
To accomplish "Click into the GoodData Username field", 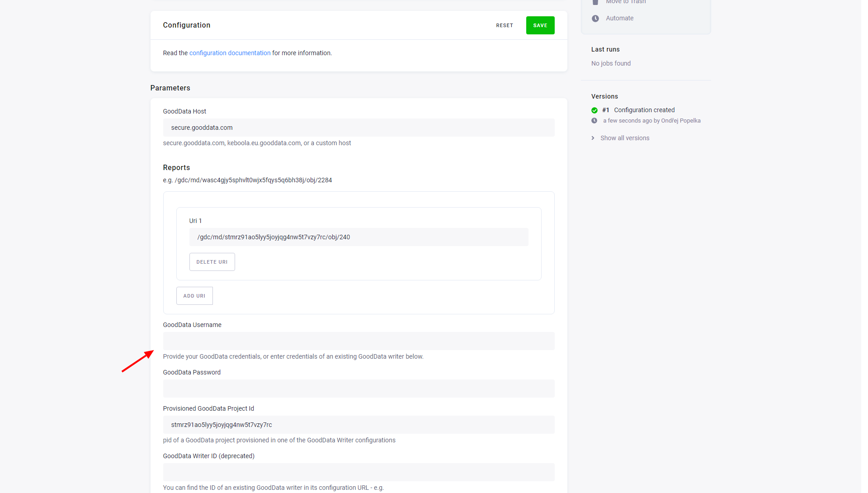I will 359,341.
